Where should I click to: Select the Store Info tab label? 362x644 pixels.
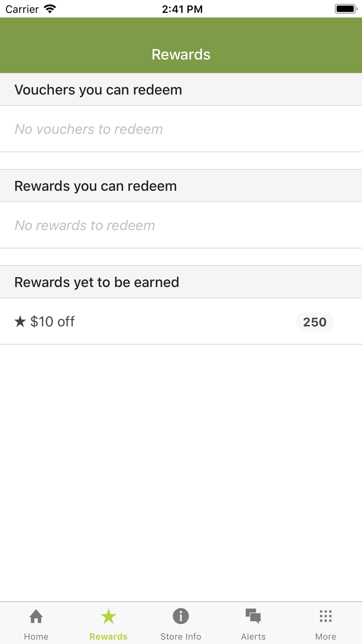pos(181,636)
